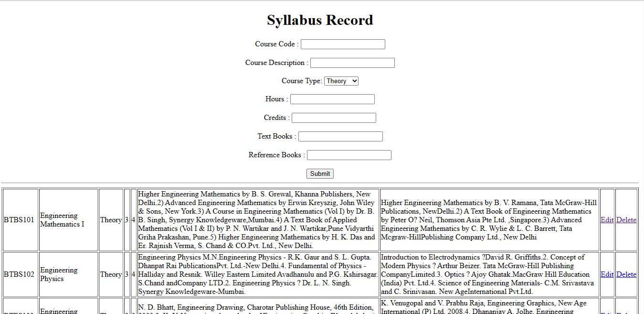Click Delete link for BTBS102

pyautogui.click(x=626, y=274)
